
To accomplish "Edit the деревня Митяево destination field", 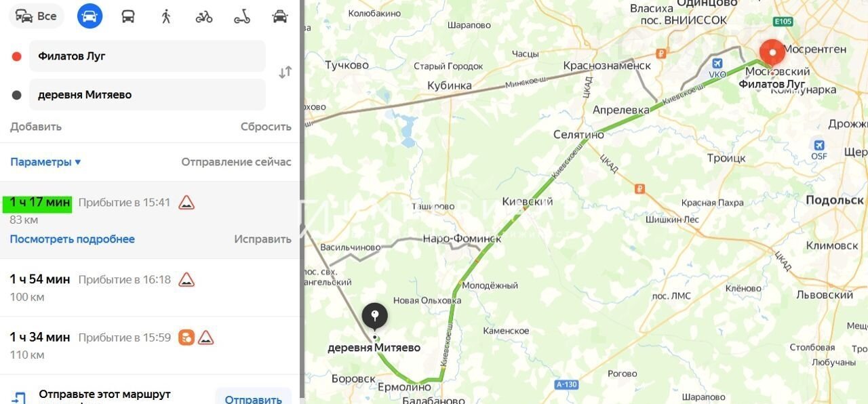I will (x=147, y=95).
